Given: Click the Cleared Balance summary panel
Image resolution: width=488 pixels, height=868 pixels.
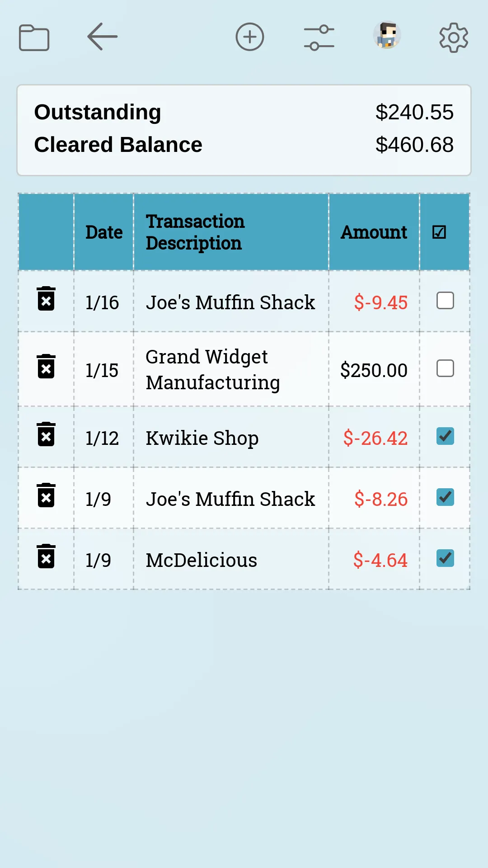Looking at the screenshot, I should coord(244,130).
